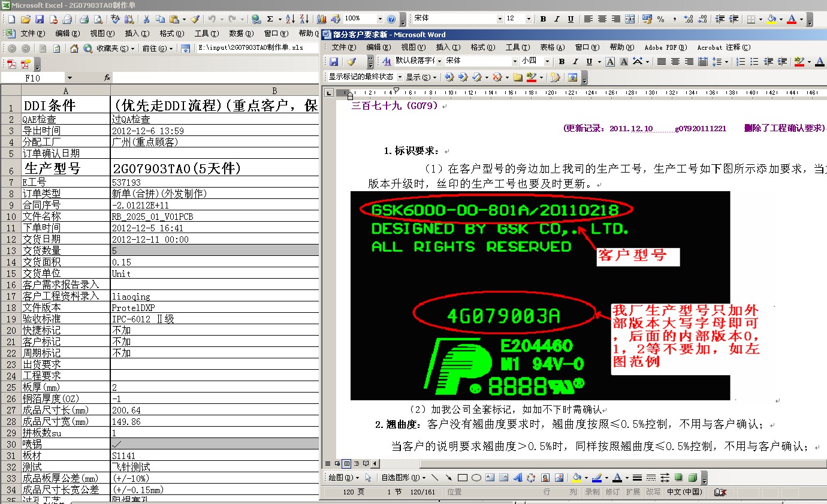Screen dimensions: 827x504
Task: Toggle the 改写 overtype indicator in status bar
Action: coord(654,492)
